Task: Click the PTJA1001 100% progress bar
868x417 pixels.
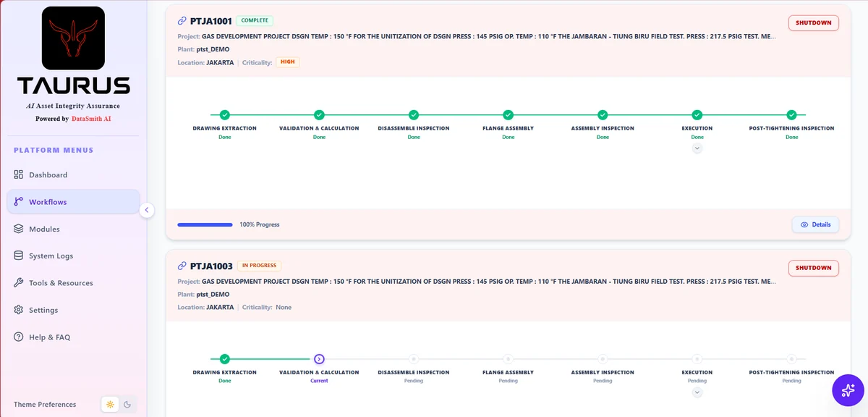Action: (205, 224)
